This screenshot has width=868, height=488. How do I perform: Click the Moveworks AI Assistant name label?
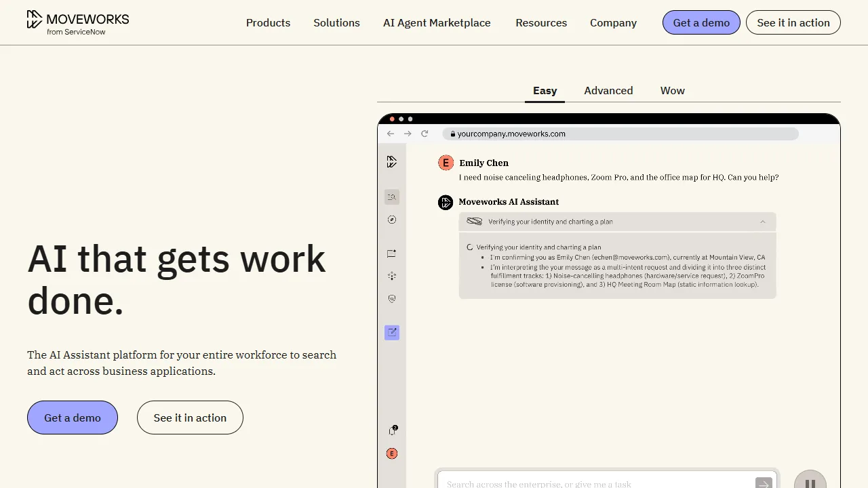[509, 202]
